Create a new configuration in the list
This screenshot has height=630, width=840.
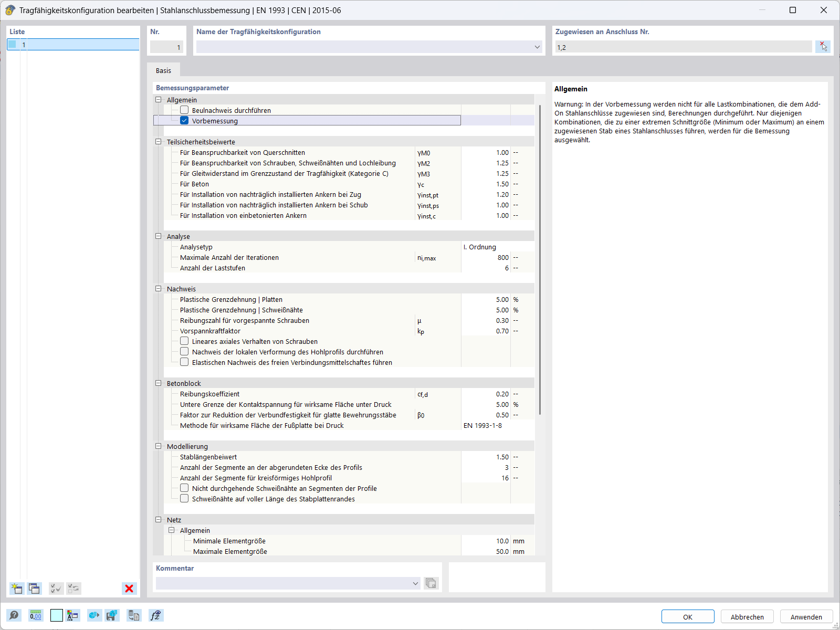click(16, 589)
